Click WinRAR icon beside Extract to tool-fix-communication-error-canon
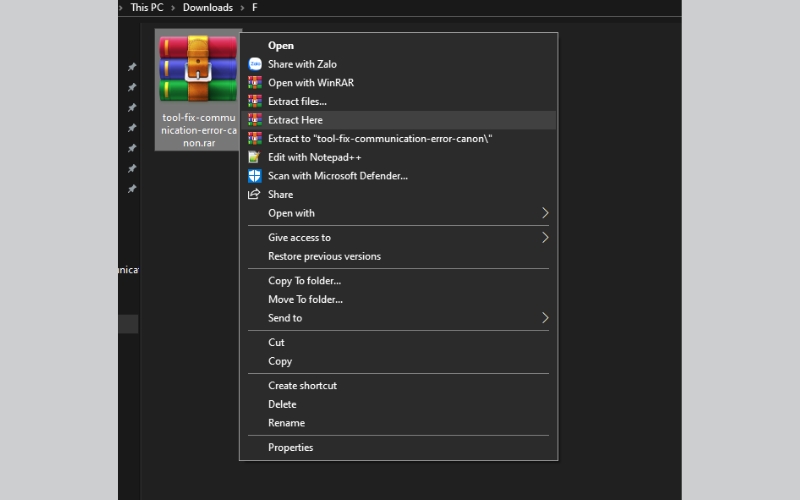800x500 pixels. tap(255, 139)
